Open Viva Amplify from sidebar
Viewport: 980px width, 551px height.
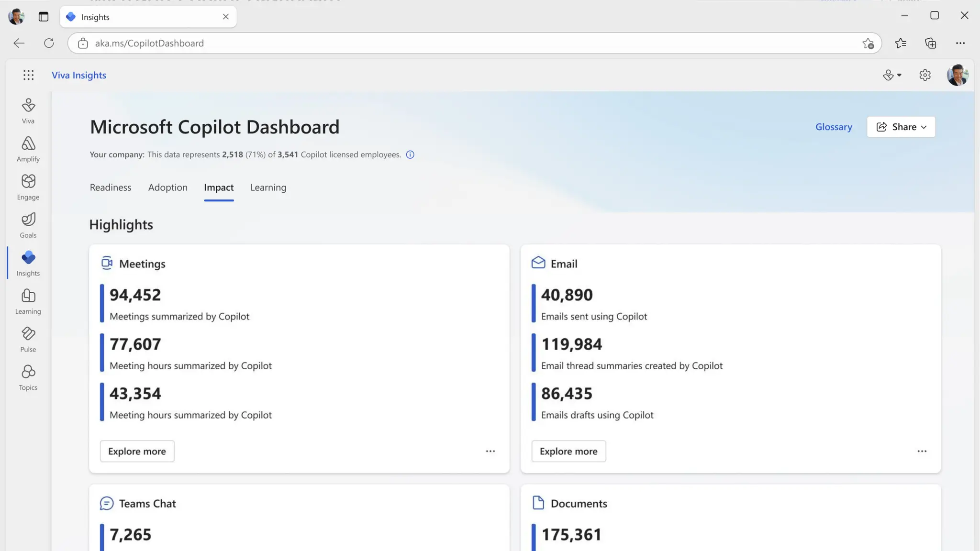(x=28, y=149)
